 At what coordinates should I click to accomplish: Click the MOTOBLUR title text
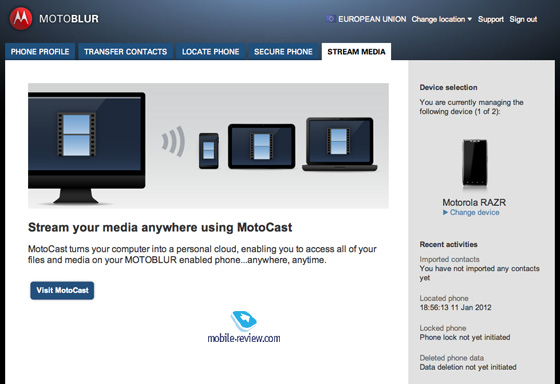pyautogui.click(x=69, y=19)
